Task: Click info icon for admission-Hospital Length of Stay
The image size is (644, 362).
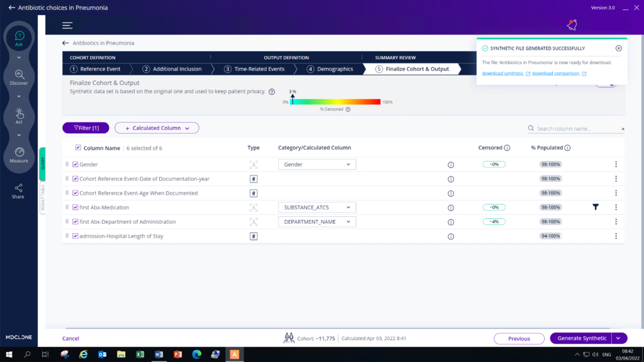Action: (x=450, y=236)
